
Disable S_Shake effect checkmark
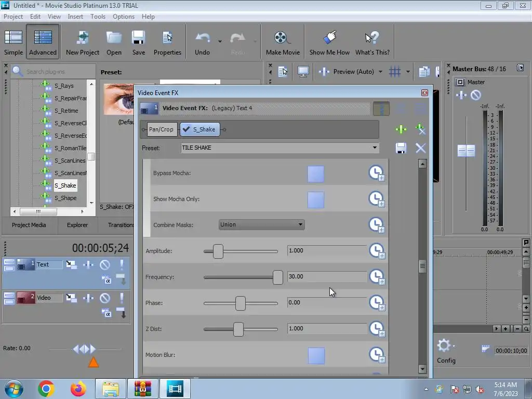[x=186, y=129]
